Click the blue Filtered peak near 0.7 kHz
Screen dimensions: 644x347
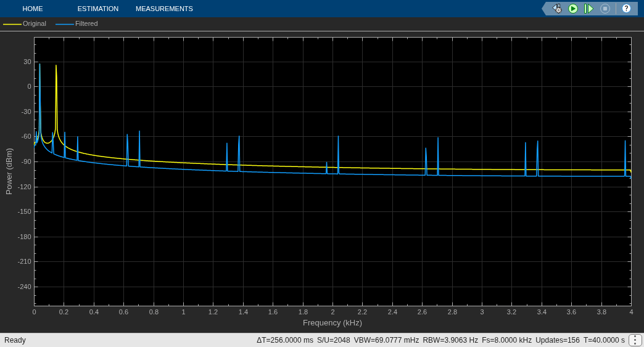point(139,149)
